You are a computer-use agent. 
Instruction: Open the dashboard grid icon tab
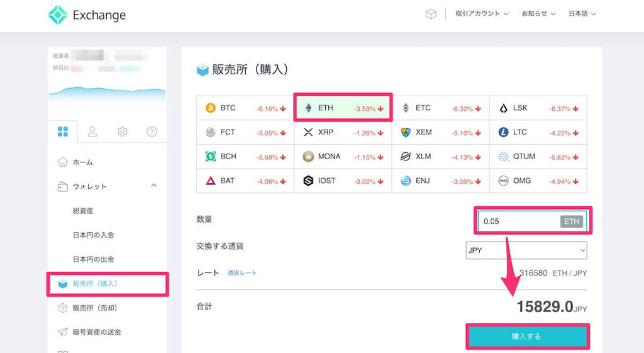[x=63, y=132]
